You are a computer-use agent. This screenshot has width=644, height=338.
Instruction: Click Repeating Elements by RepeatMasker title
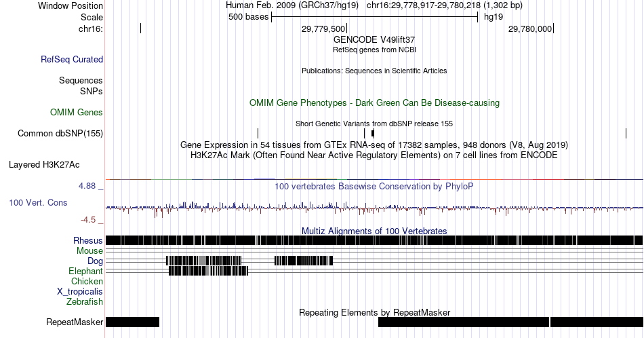(x=374, y=312)
